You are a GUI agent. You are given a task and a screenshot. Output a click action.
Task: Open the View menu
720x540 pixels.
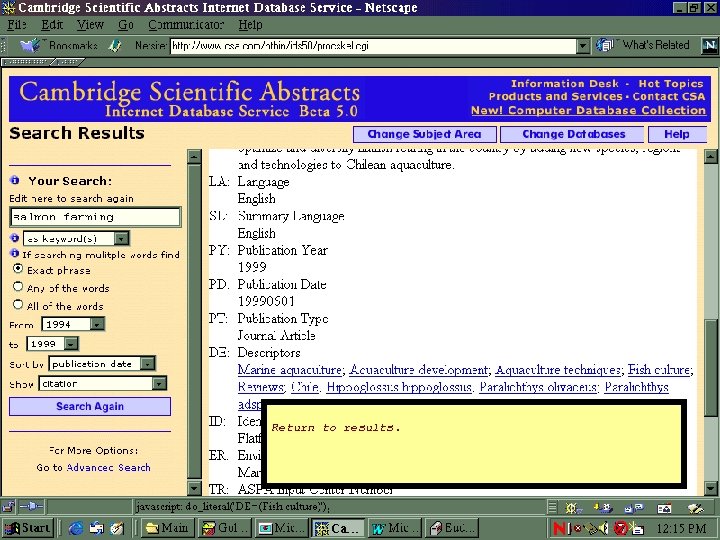[x=90, y=25]
